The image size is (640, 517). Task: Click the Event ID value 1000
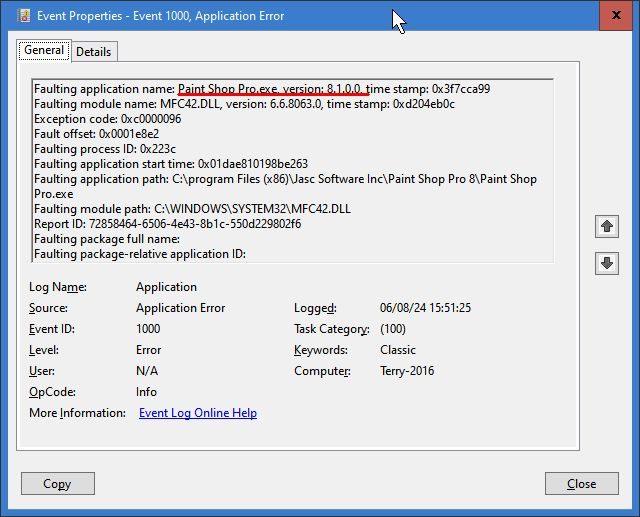148,328
